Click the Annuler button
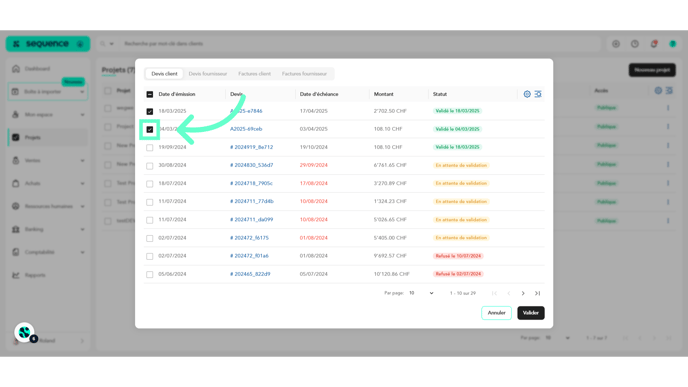Screen dimensions: 688x387 (496, 313)
